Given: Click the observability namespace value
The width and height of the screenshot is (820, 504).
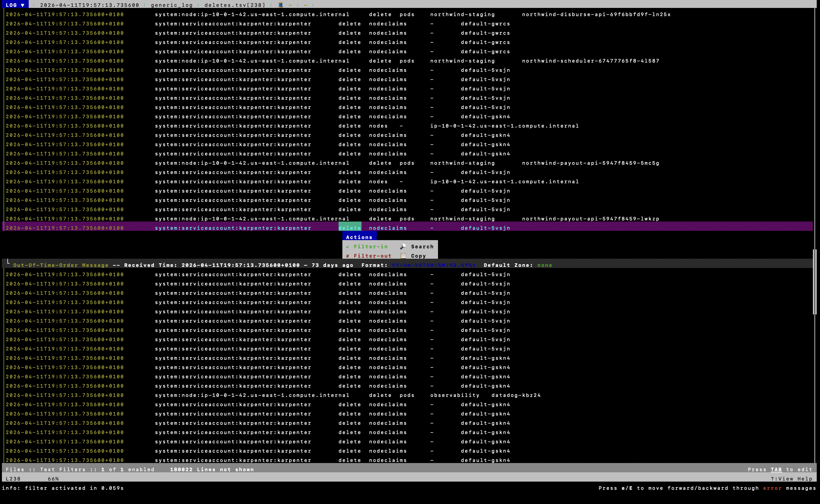Looking at the screenshot, I should click(455, 395).
